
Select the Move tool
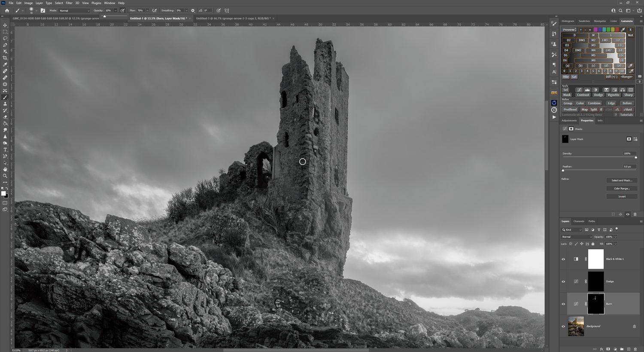5,25
